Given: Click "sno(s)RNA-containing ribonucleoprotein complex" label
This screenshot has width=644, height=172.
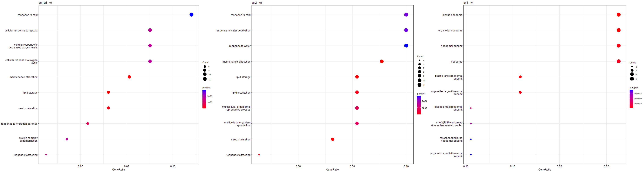Looking at the screenshot, I should [x=447, y=124].
